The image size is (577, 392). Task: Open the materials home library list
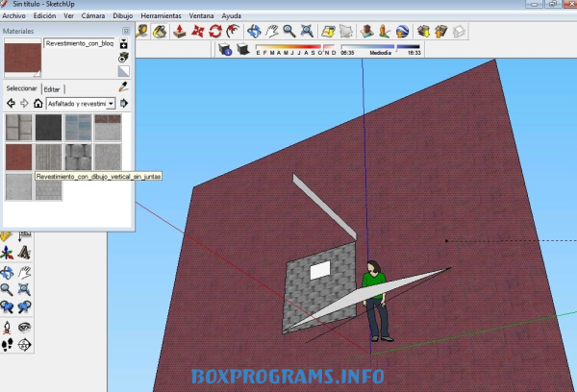click(38, 104)
